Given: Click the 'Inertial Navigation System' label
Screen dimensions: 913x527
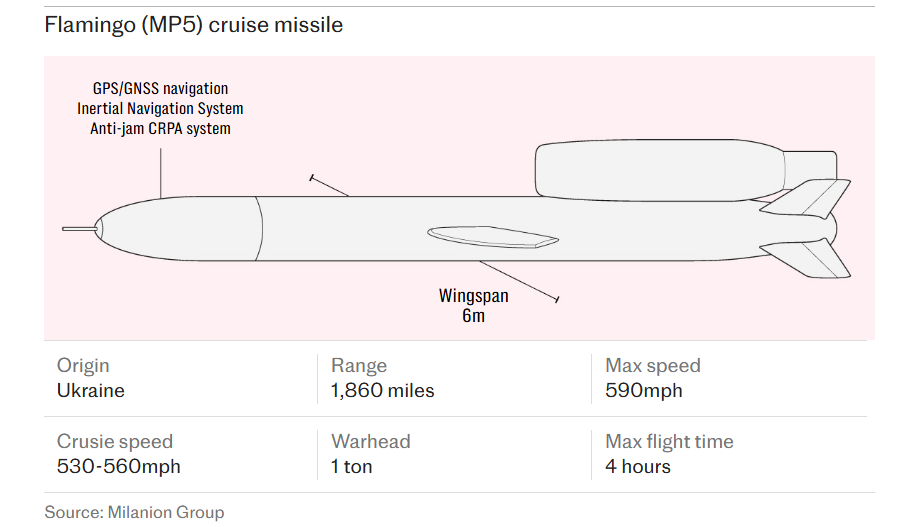Looking at the screenshot, I should point(160,108).
